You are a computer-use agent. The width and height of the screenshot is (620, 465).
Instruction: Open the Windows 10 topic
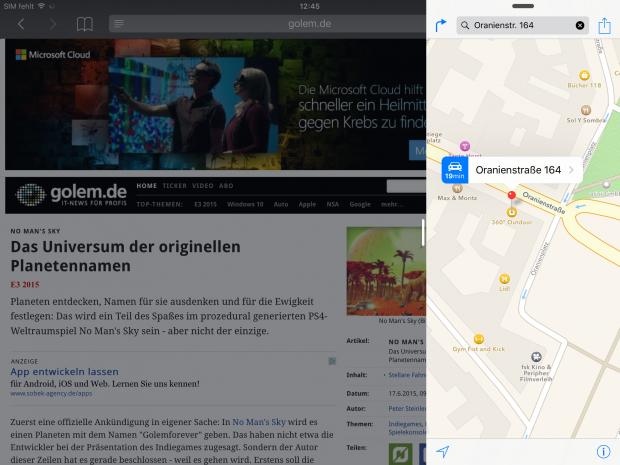click(x=245, y=204)
